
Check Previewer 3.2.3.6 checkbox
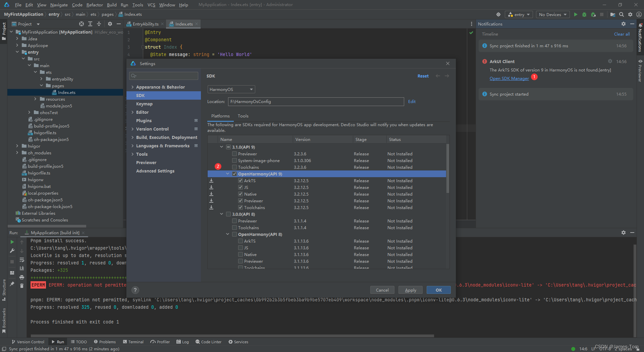point(234,154)
